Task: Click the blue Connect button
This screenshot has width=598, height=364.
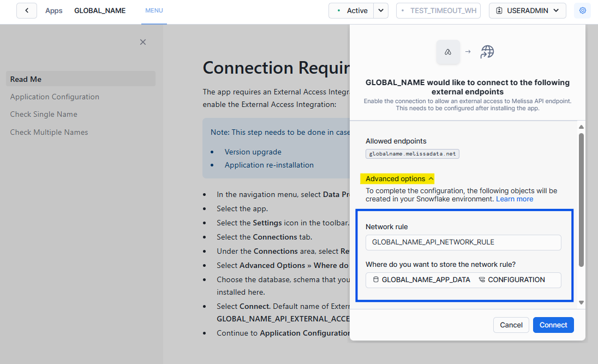Action: pyautogui.click(x=553, y=325)
